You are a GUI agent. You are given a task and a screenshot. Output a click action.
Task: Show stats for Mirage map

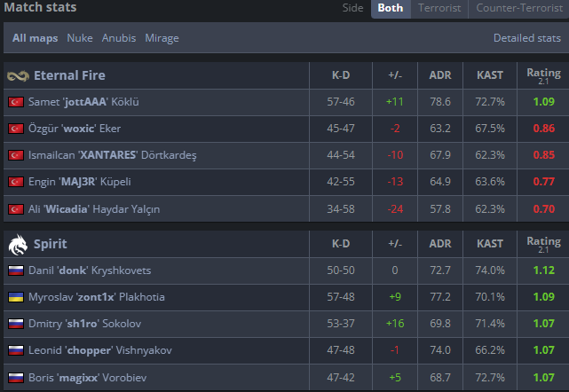click(162, 38)
